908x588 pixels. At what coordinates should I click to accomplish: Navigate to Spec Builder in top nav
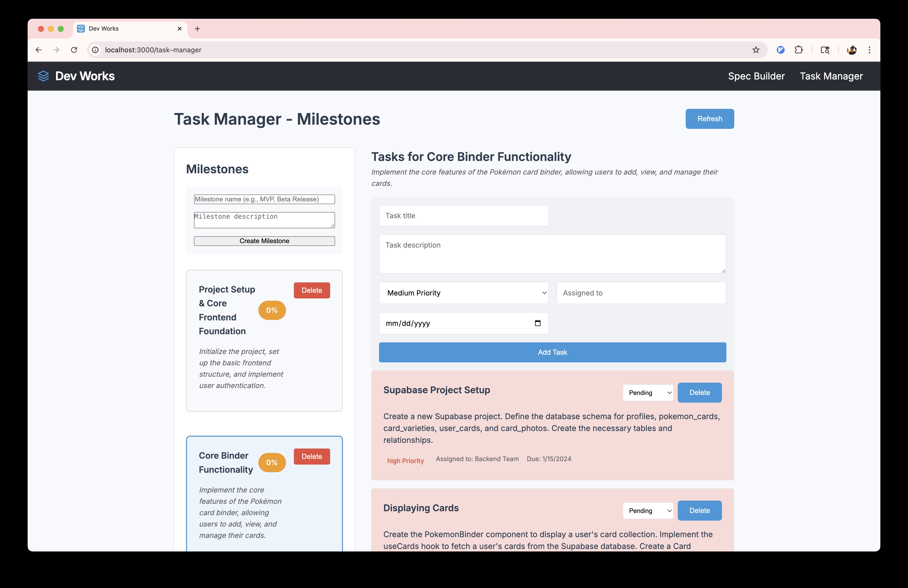click(756, 76)
